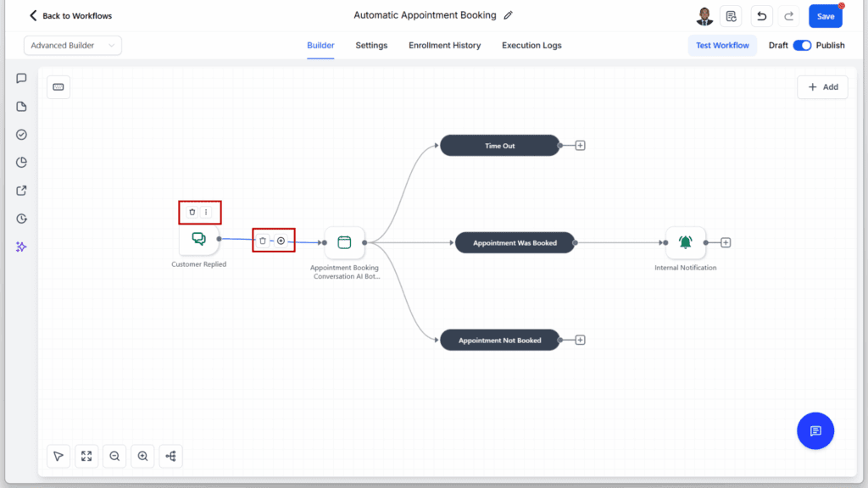Zoom out the canvas
The height and width of the screenshot is (488, 868).
coord(114,456)
